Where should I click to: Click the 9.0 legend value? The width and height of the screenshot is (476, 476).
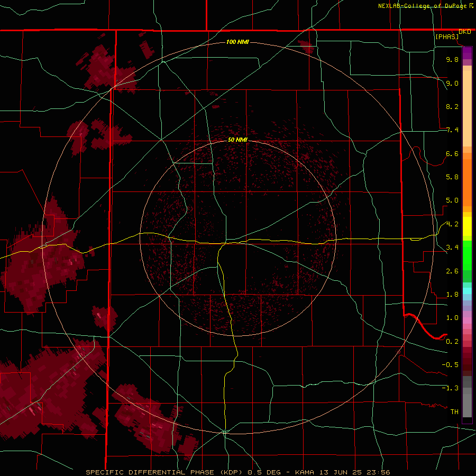pyautogui.click(x=452, y=83)
